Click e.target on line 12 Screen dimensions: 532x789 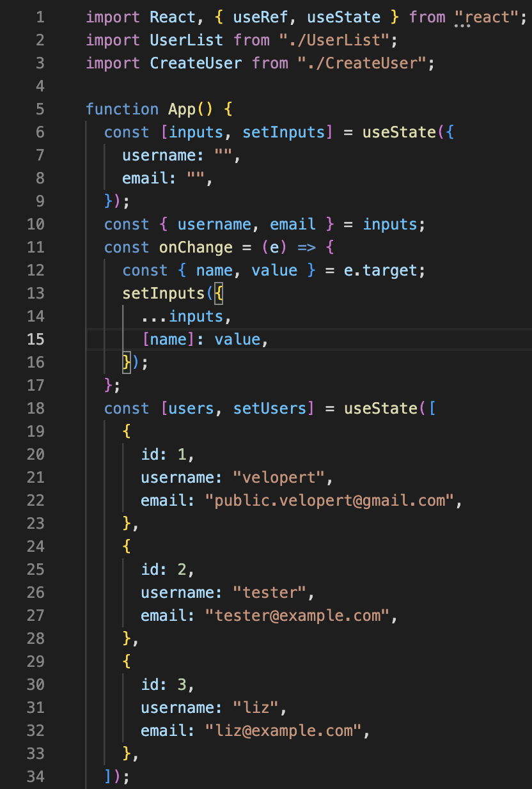[380, 270]
